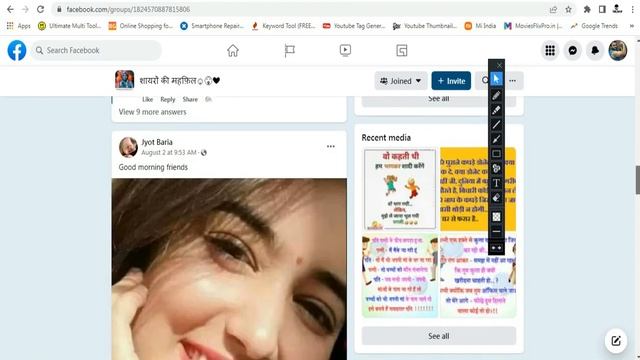
Task: Open the yellow text media thumbnail
Action: tap(478, 189)
